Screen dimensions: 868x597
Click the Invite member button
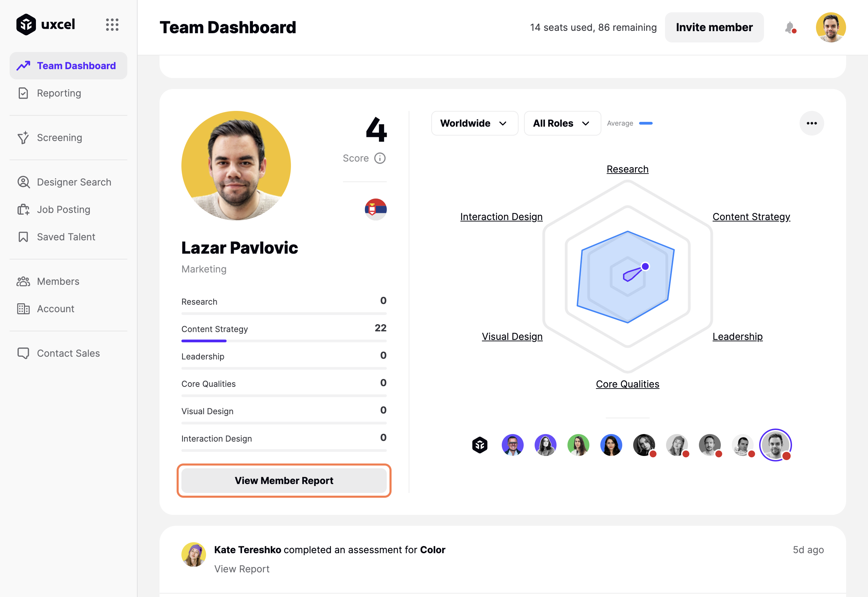coord(714,27)
